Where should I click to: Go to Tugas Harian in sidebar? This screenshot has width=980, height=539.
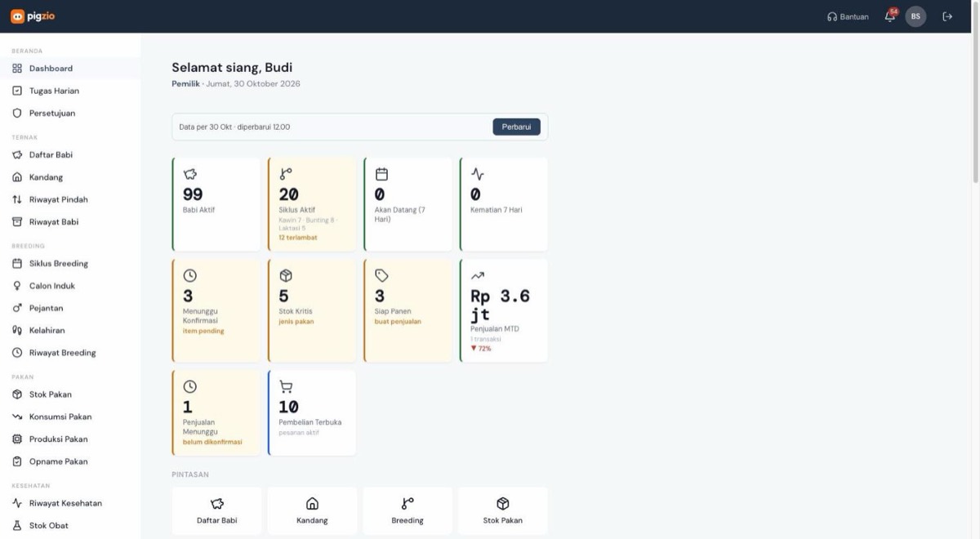(70, 91)
